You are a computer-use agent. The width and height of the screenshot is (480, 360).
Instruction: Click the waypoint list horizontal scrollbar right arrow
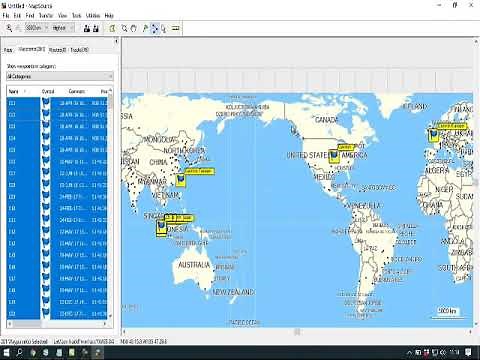tap(105, 323)
